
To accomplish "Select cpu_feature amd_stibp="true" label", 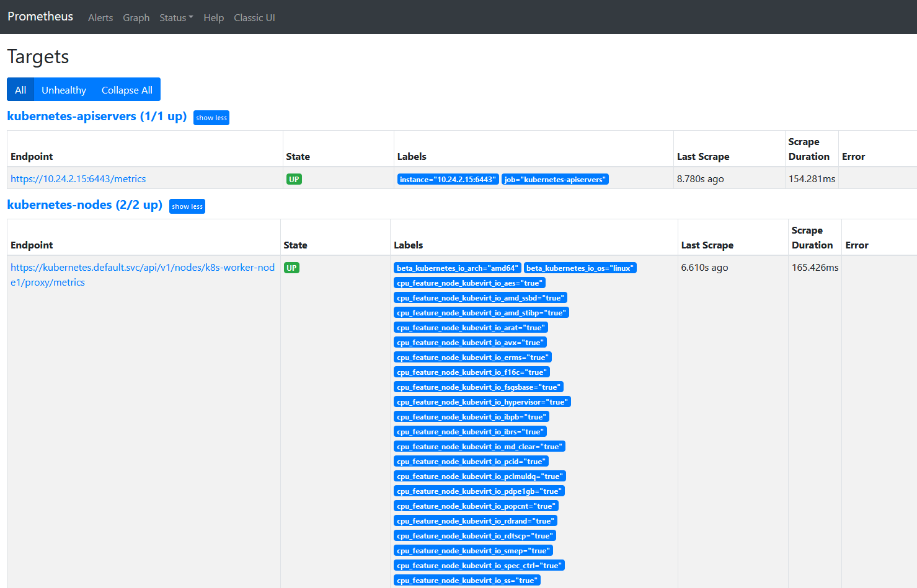I will click(x=481, y=312).
